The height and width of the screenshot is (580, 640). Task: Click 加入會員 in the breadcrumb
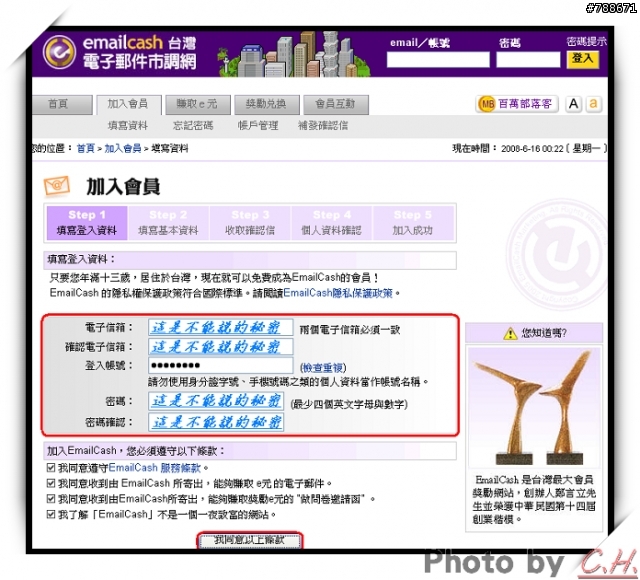[123, 148]
